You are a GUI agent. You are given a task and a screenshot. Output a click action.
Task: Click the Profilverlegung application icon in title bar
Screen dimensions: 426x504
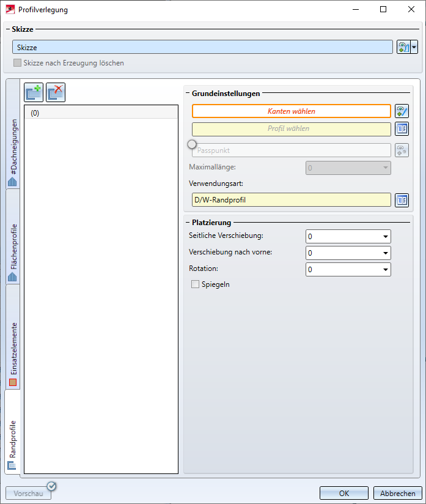pyautogui.click(x=10, y=9)
